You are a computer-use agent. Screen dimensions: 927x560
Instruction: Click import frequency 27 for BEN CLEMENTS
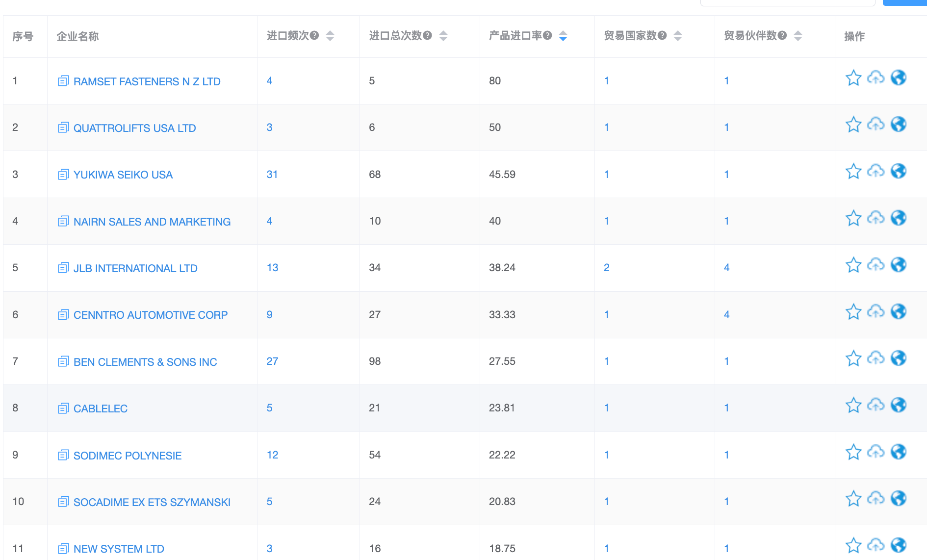[x=272, y=361]
